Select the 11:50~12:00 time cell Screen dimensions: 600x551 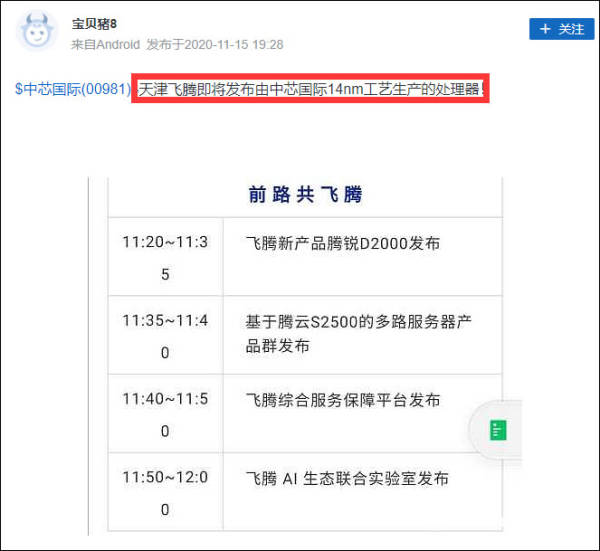click(x=165, y=493)
